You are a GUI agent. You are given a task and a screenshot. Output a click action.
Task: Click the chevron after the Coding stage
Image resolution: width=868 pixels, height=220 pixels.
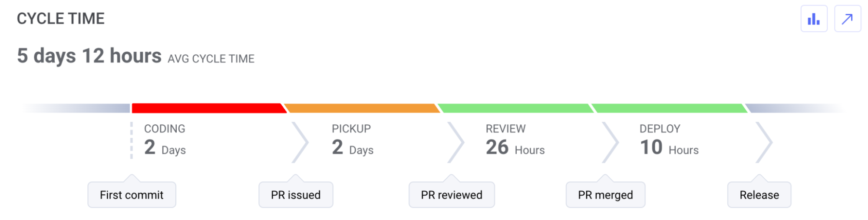(x=300, y=142)
